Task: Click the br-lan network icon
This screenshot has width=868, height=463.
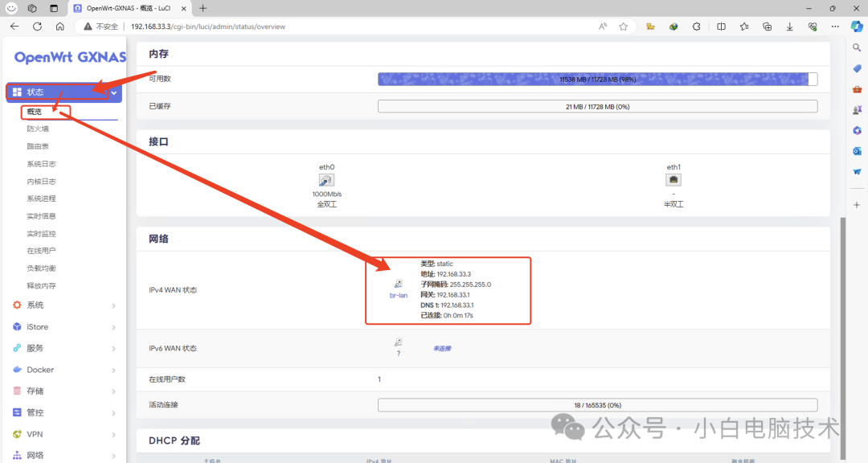Action: pyautogui.click(x=398, y=284)
